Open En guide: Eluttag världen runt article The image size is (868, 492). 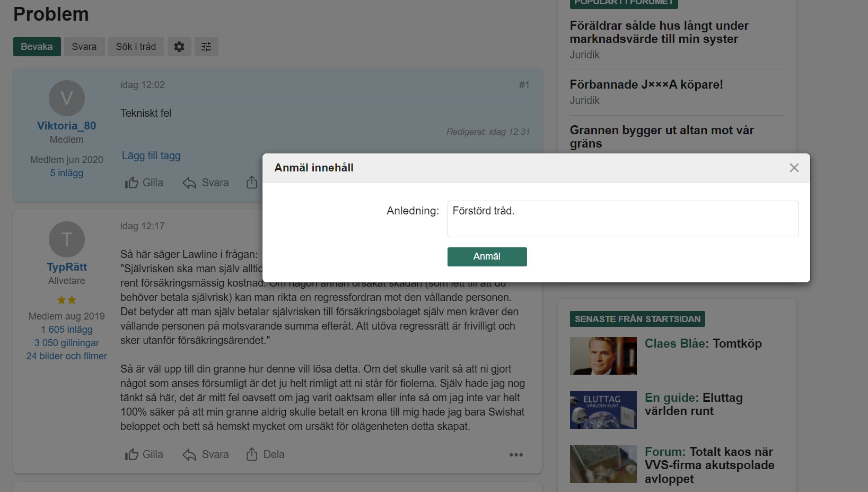pos(693,404)
